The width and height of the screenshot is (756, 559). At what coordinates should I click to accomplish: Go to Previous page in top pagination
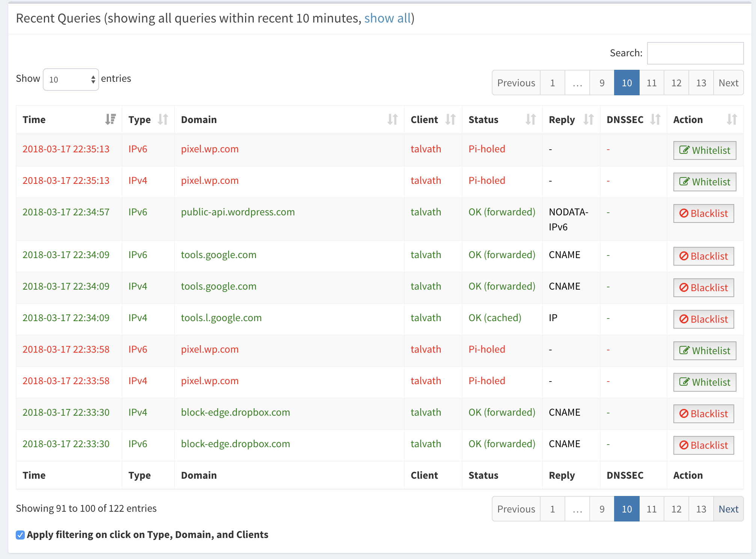(516, 83)
